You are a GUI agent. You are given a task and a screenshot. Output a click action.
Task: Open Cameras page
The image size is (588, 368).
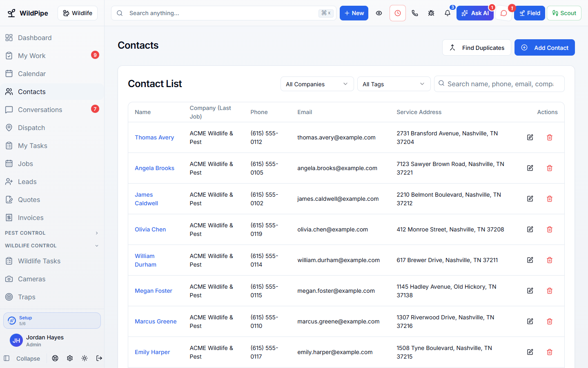52,279
